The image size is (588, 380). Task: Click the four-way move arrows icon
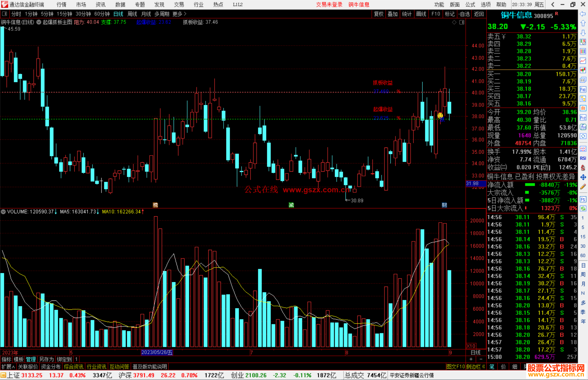point(583,177)
